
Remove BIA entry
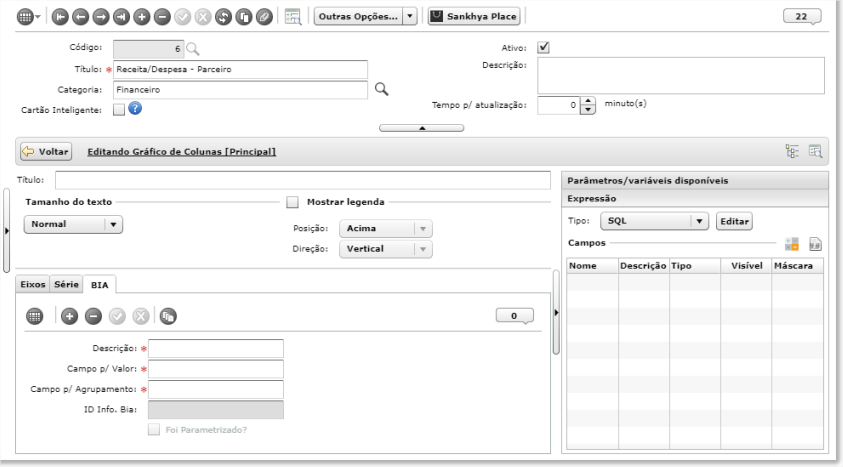(93, 316)
